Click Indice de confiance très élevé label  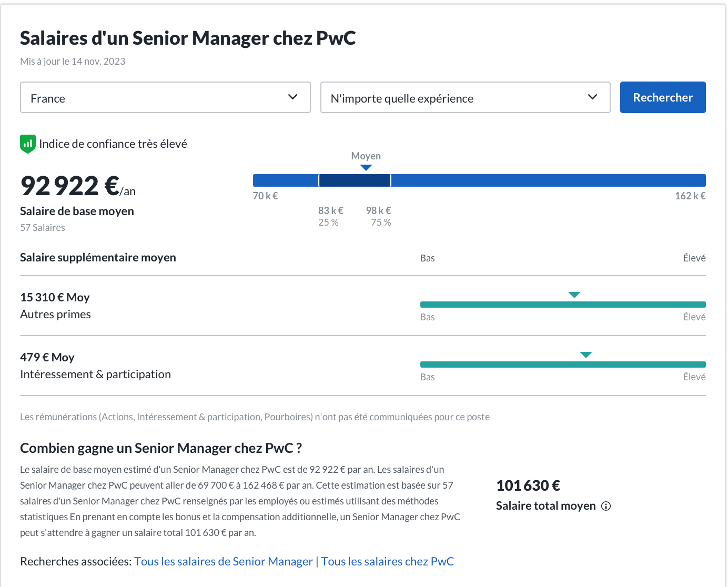(113, 144)
